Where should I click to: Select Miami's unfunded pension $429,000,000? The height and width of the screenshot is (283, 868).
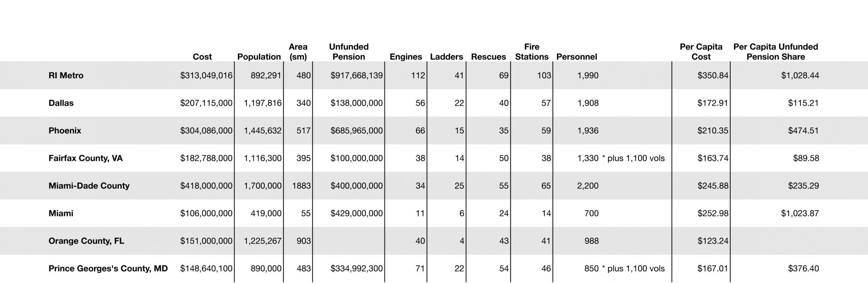pos(356,213)
